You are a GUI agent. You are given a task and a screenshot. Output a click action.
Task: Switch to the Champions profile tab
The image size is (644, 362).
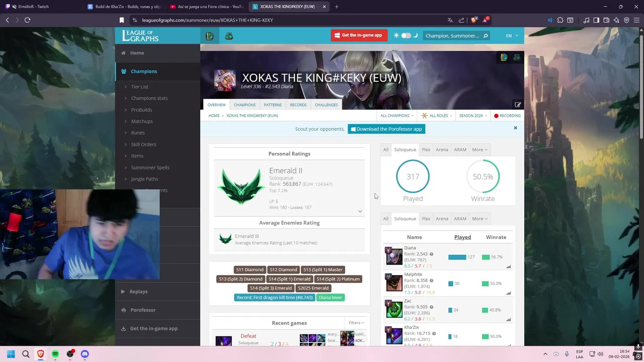point(245,105)
